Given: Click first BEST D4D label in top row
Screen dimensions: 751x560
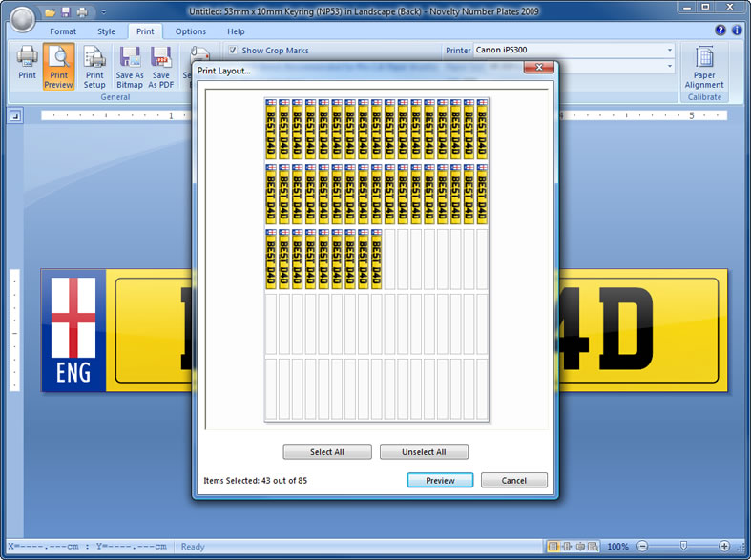Looking at the screenshot, I should [271, 129].
